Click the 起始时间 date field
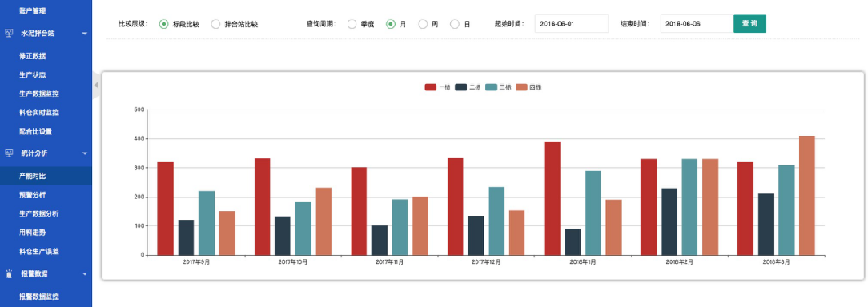Image resolution: width=868 pixels, height=307 pixels. point(571,24)
